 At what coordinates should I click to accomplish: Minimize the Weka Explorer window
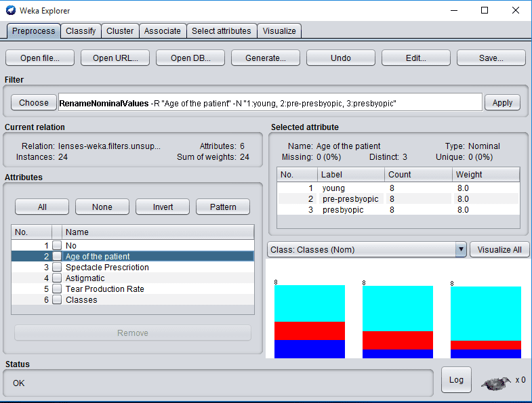(x=454, y=10)
